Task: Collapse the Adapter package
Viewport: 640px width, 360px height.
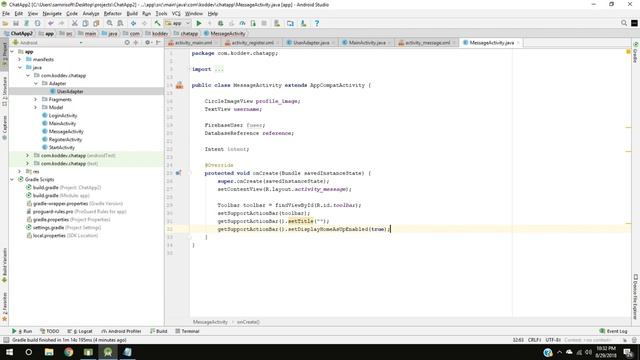Action: (36, 83)
